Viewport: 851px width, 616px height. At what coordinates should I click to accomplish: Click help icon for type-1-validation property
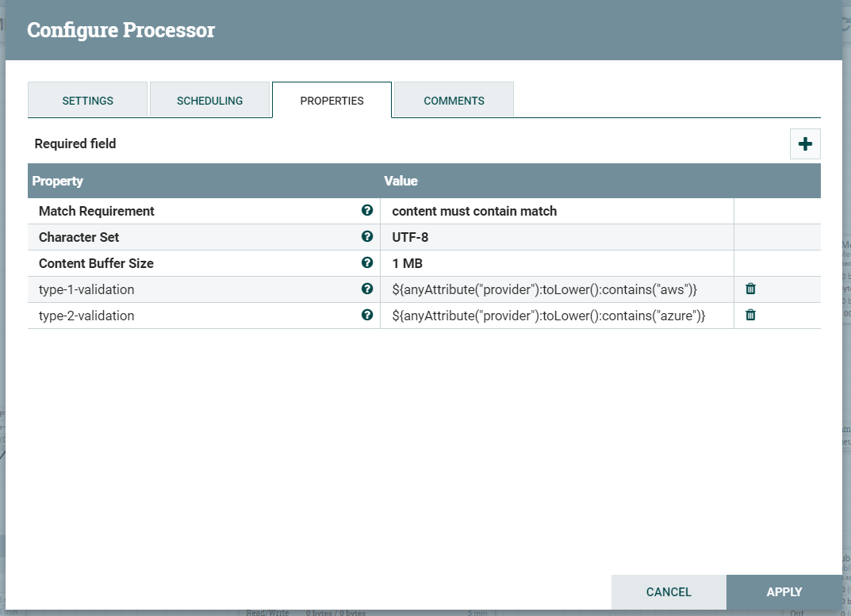click(x=366, y=289)
